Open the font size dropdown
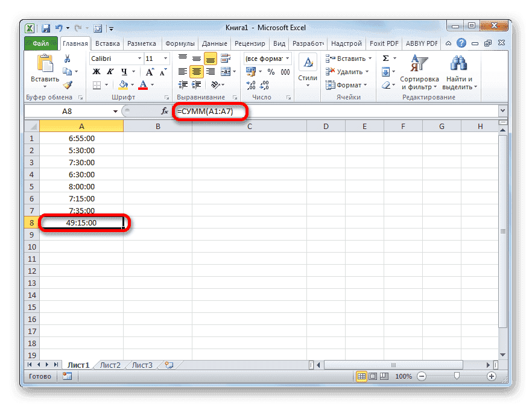 [165, 58]
